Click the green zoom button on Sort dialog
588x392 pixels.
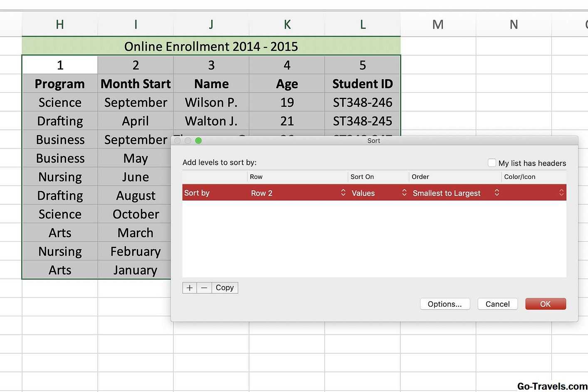tap(198, 141)
